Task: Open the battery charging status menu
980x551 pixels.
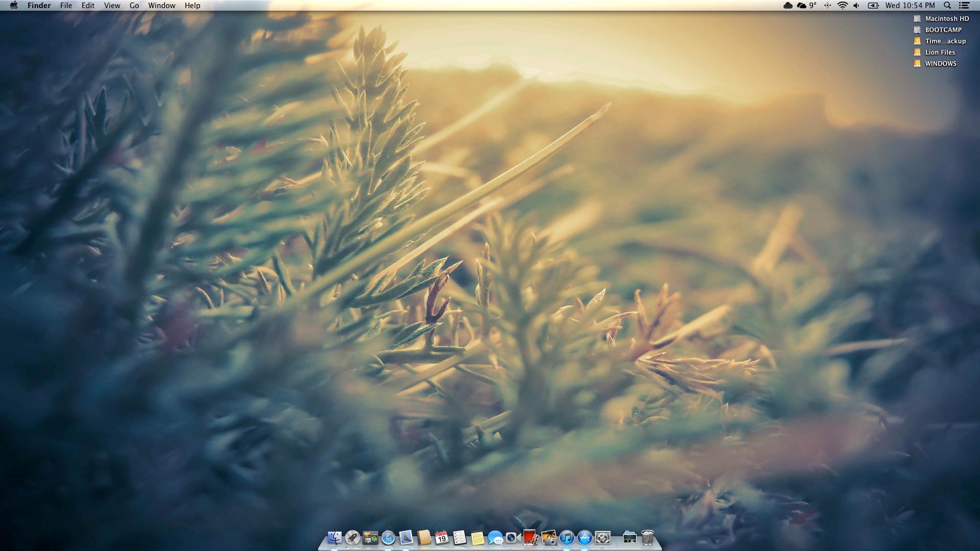Action: [873, 5]
